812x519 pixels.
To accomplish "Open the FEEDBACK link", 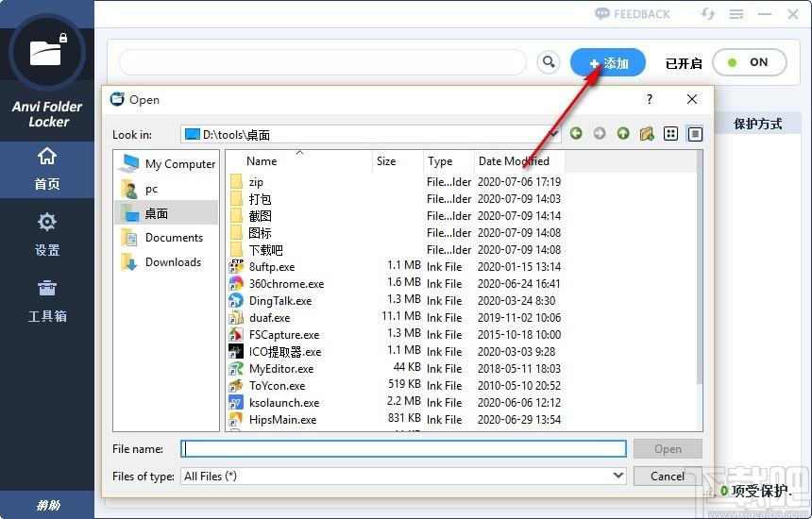I will pyautogui.click(x=633, y=14).
